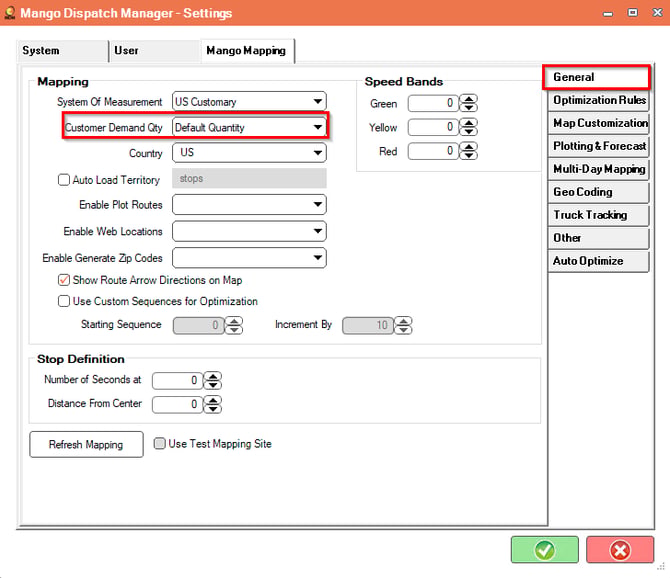Click the Red speed band field
This screenshot has width=670, height=578.
click(433, 151)
